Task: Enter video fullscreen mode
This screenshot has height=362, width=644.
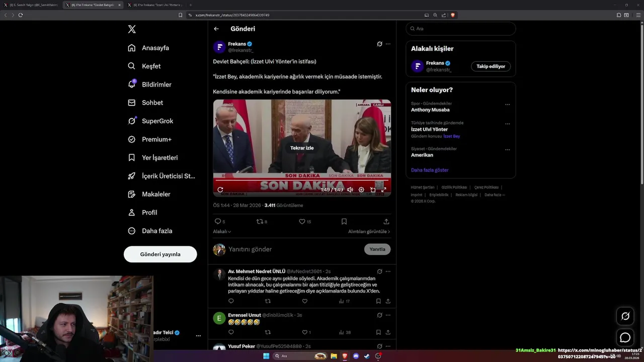Action: tap(384, 190)
